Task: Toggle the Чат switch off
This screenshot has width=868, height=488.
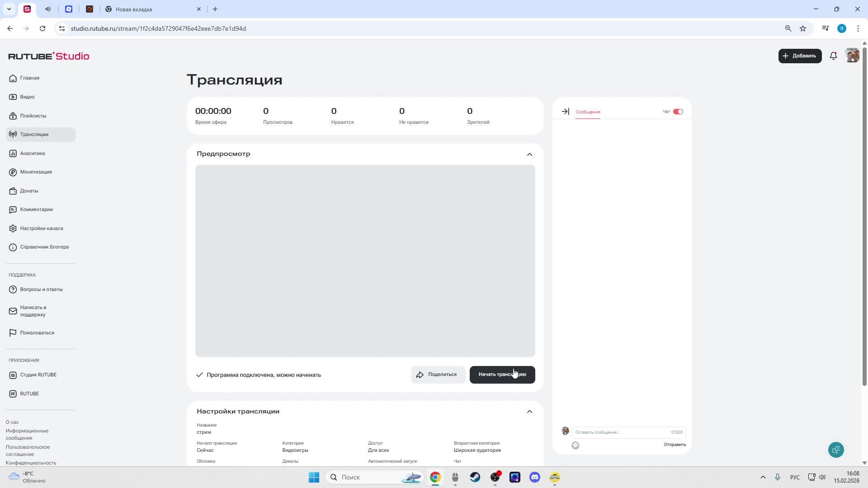Action: (678, 112)
